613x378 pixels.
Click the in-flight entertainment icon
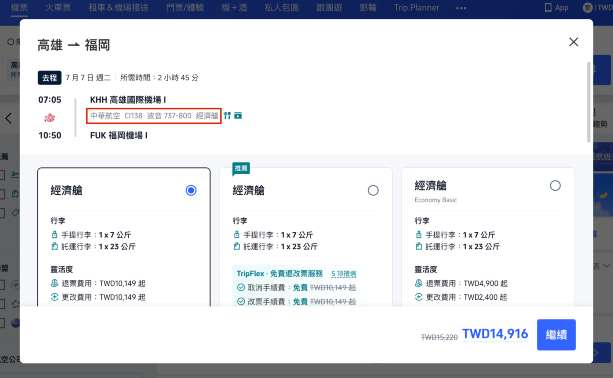tap(238, 115)
